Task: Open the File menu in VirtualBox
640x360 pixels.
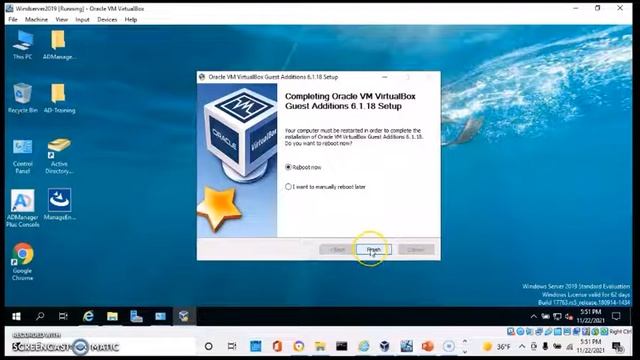Action: [13, 20]
